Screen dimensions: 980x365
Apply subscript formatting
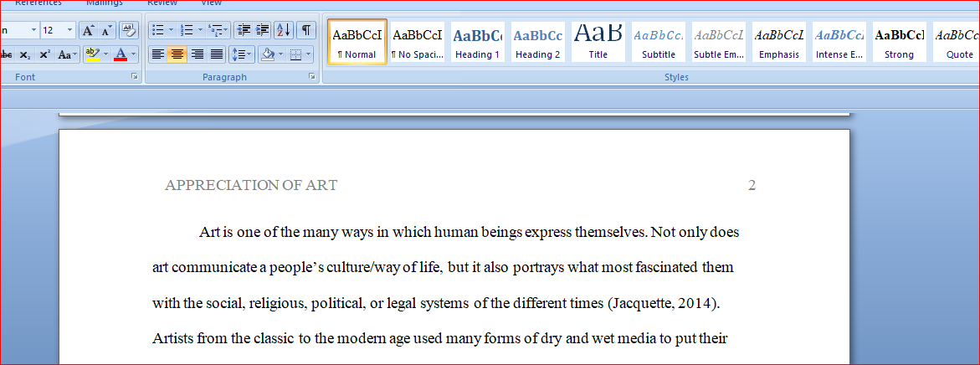pos(24,54)
